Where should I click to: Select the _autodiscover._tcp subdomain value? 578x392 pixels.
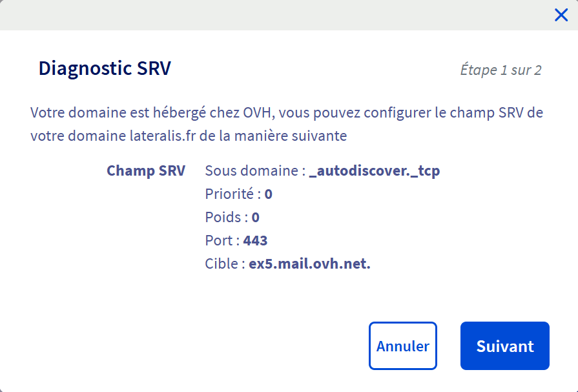point(375,171)
